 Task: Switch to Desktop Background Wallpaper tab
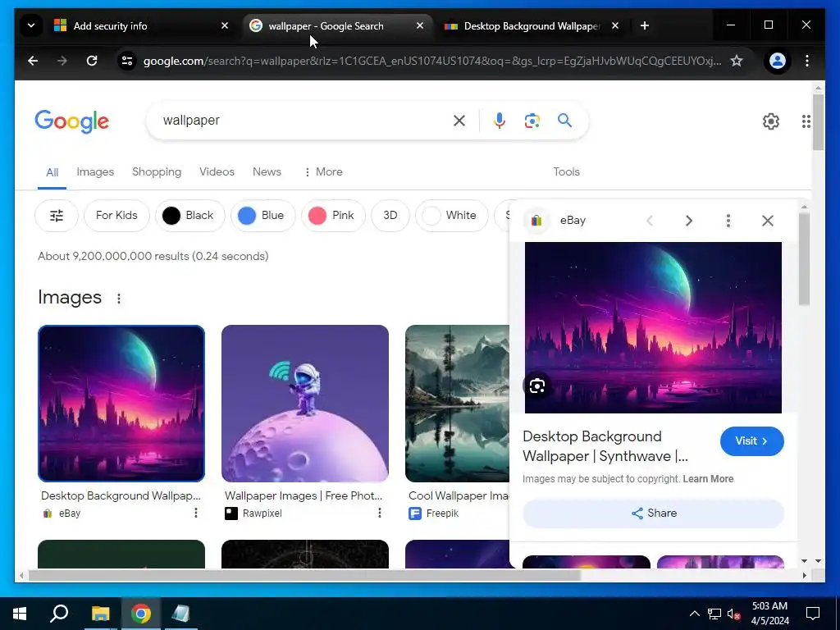[x=532, y=25]
